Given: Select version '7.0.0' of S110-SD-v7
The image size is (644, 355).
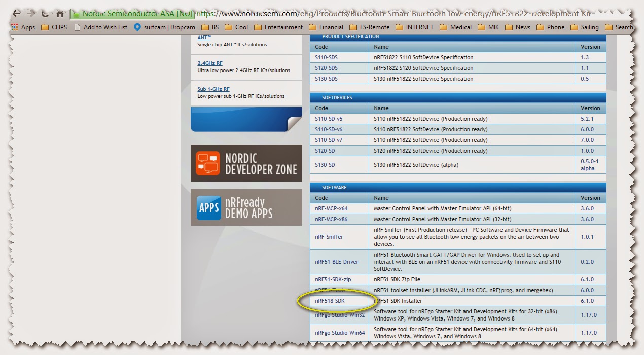Looking at the screenshot, I should pyautogui.click(x=587, y=140).
